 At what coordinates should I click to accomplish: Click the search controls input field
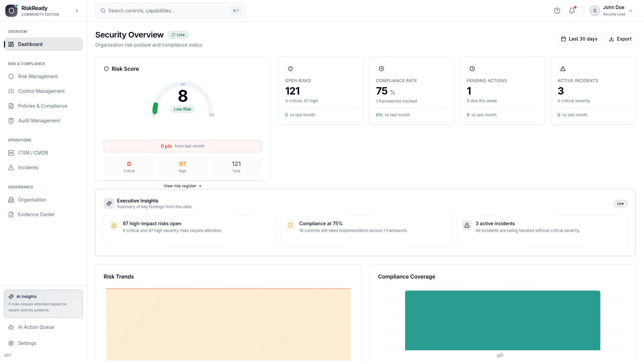point(170,10)
